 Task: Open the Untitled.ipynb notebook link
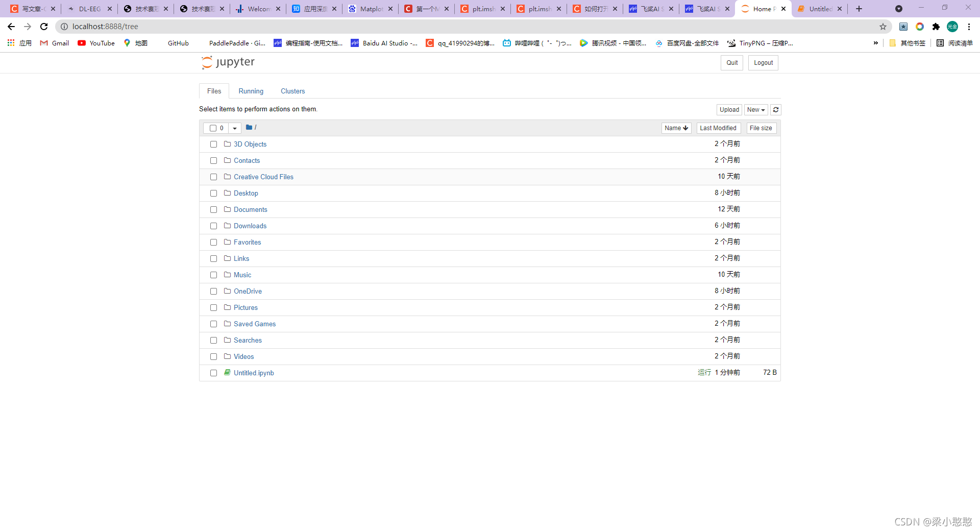[254, 373]
